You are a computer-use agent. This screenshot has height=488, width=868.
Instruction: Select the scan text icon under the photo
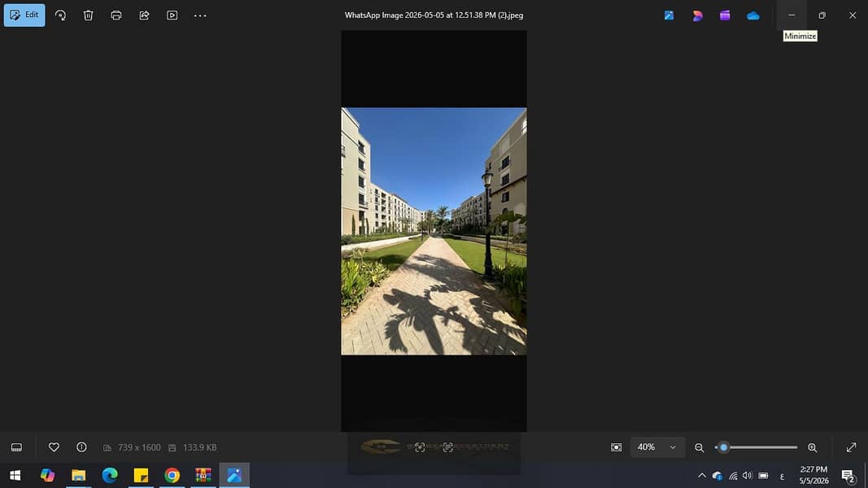(x=448, y=447)
